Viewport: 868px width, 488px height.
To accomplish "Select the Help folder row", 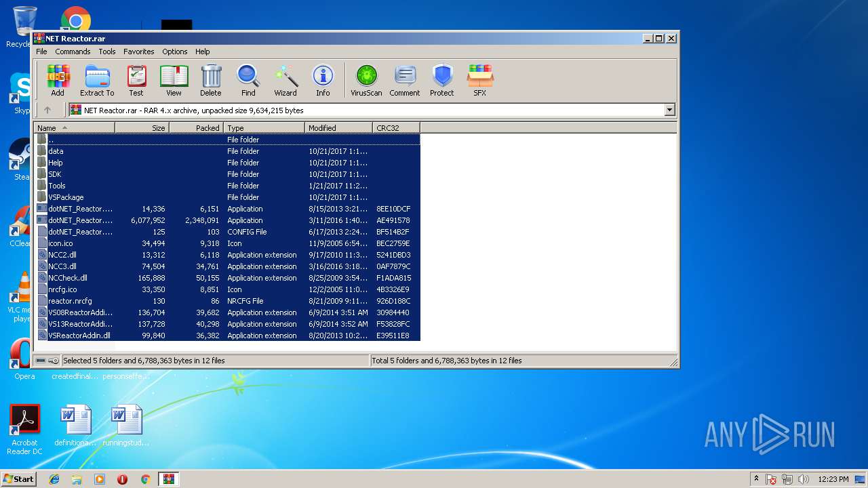I will 227,163.
